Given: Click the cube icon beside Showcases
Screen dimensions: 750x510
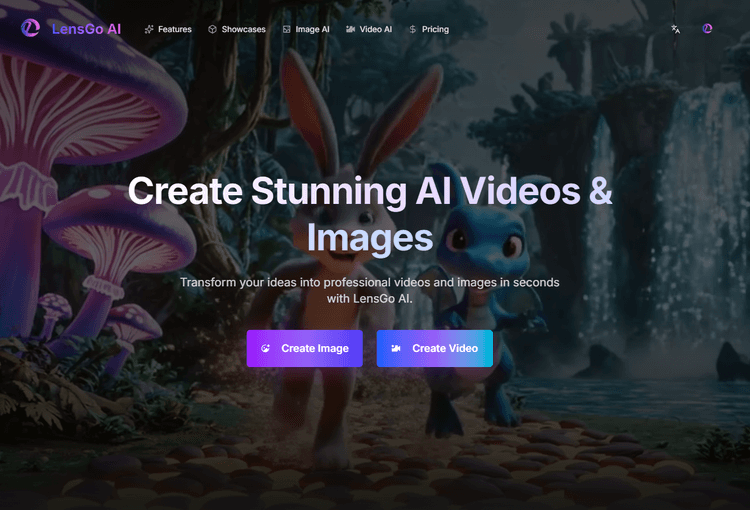Looking at the screenshot, I should click(x=213, y=30).
